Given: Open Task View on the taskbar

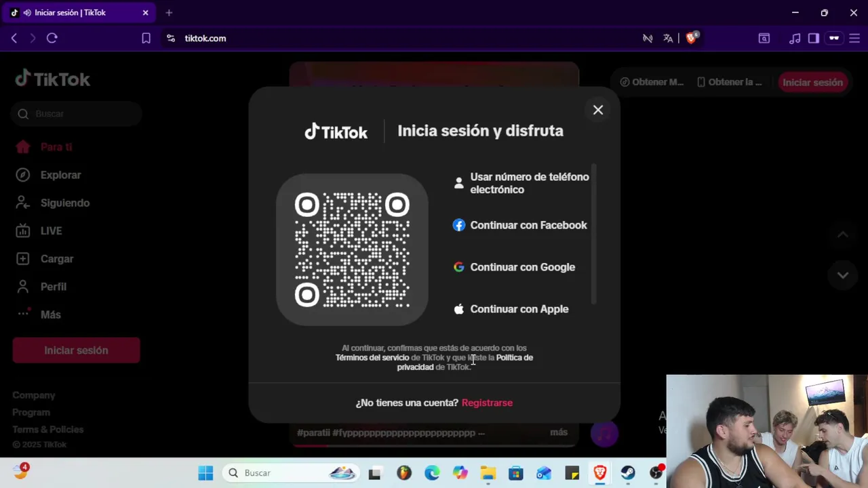Looking at the screenshot, I should pos(374,473).
